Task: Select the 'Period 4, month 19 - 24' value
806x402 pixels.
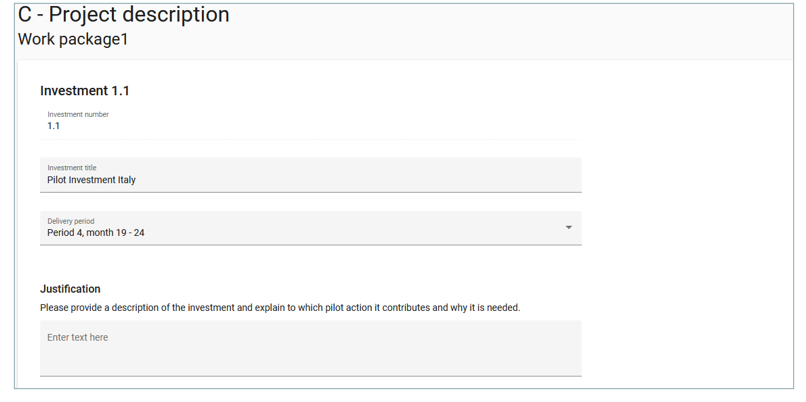Action: point(96,234)
